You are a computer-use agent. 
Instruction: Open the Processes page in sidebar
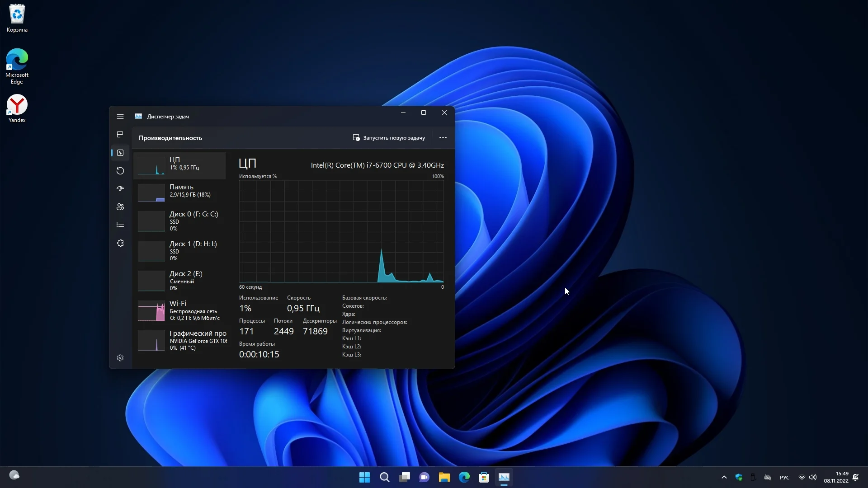[x=120, y=135]
